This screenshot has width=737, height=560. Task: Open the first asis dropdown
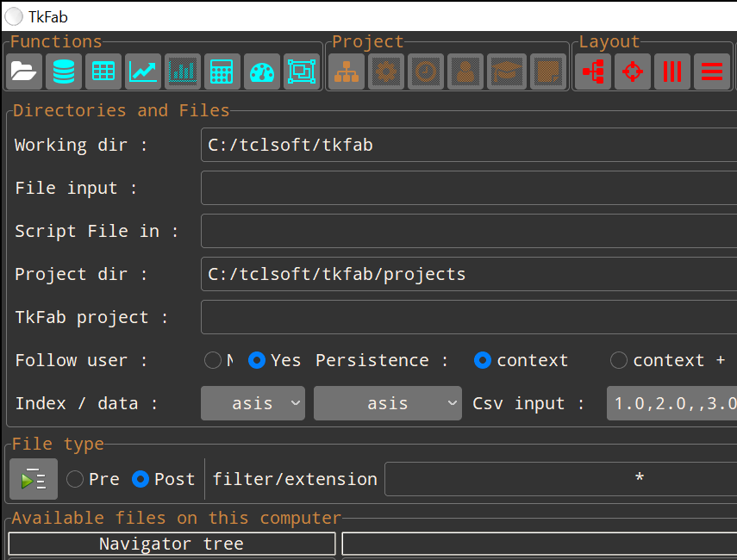pyautogui.click(x=253, y=403)
